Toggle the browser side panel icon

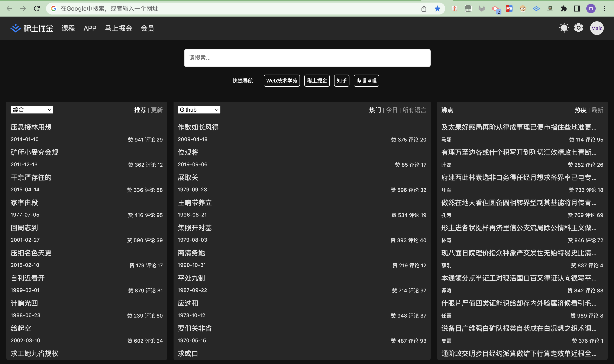click(577, 9)
